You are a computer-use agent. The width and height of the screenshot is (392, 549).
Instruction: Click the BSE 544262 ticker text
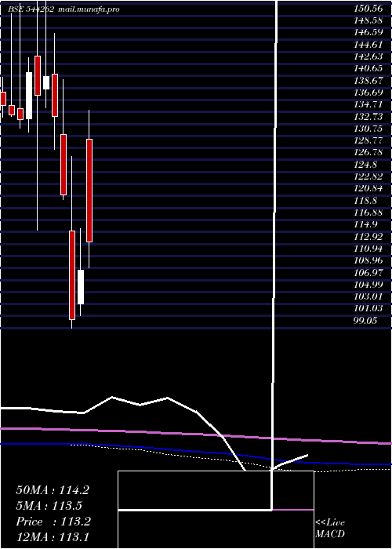pyautogui.click(x=31, y=9)
